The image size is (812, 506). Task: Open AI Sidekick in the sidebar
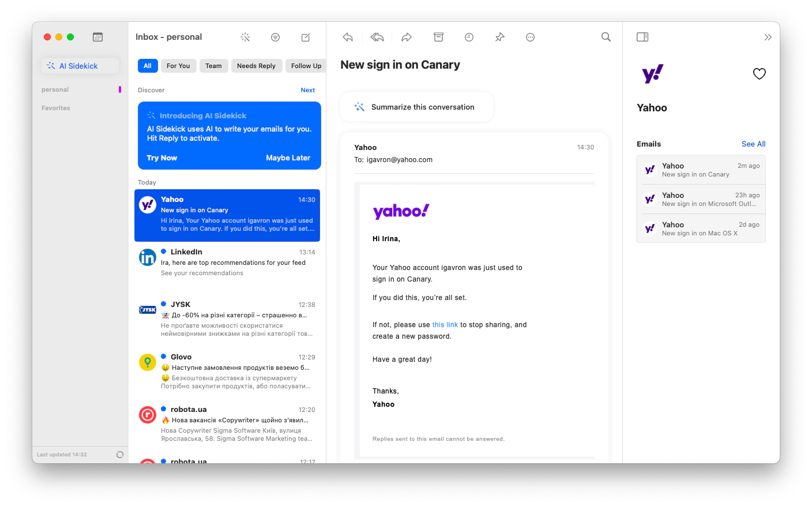coord(80,66)
